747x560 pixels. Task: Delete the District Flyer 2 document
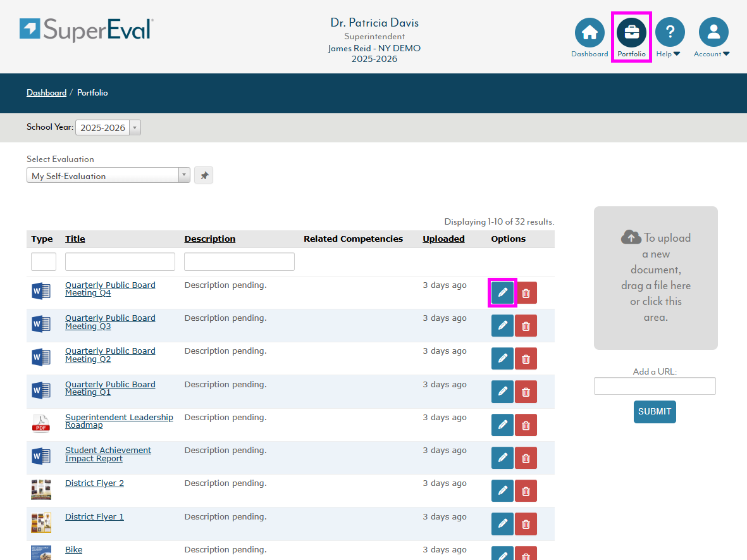526,491
